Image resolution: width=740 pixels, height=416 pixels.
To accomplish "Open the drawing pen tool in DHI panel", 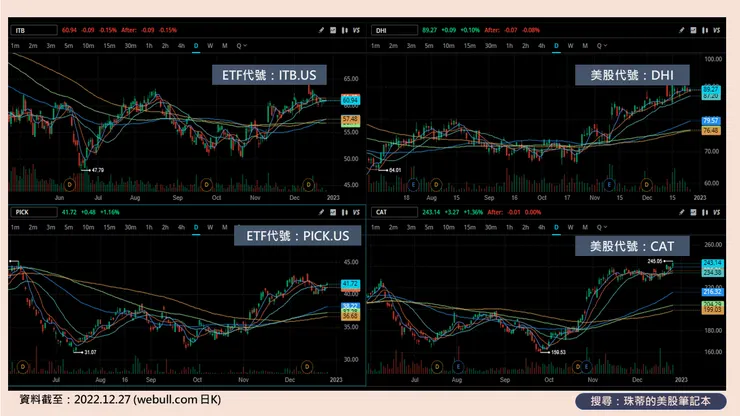I will tap(681, 30).
